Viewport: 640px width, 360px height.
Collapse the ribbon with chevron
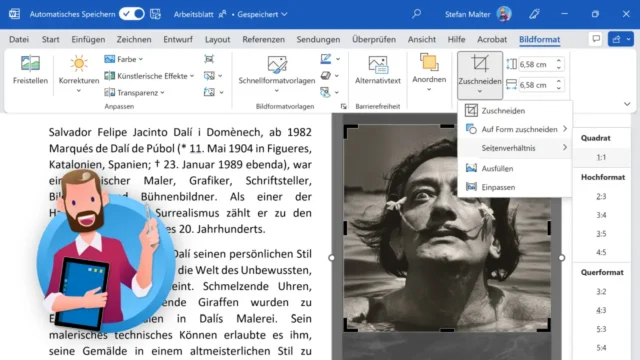[x=627, y=104]
